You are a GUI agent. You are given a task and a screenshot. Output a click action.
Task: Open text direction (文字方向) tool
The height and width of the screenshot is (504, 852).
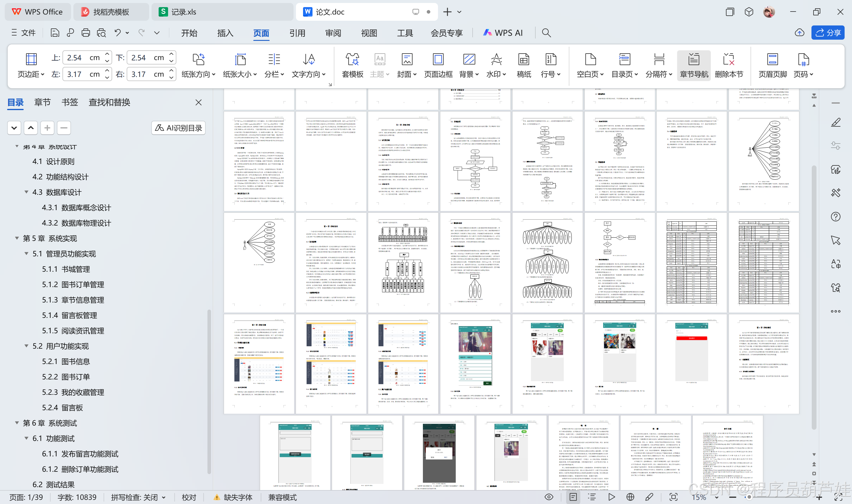(309, 65)
